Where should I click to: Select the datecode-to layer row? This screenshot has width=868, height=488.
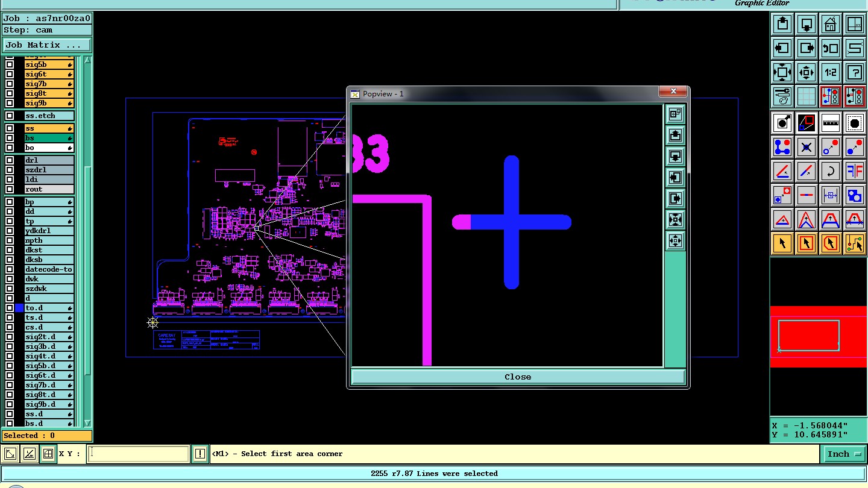[49, 269]
